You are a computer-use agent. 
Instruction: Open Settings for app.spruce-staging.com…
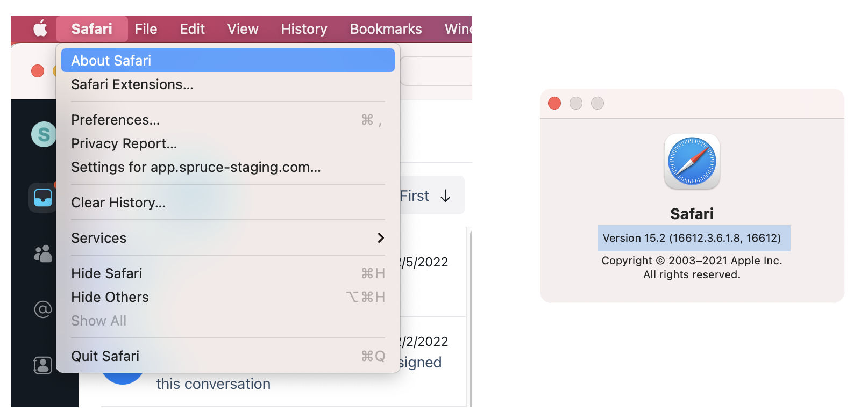pyautogui.click(x=228, y=167)
